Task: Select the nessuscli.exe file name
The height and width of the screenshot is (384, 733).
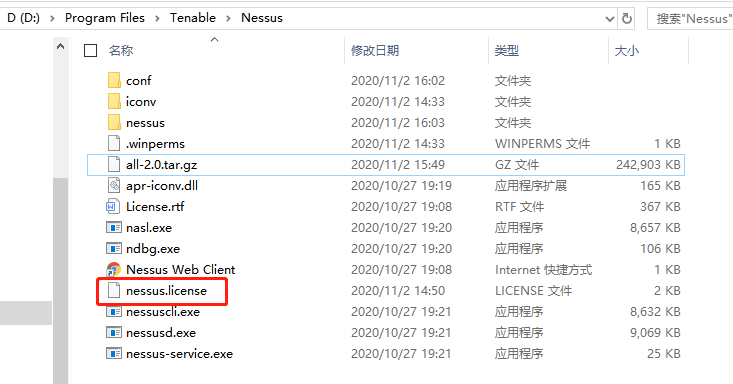Action: [163, 312]
